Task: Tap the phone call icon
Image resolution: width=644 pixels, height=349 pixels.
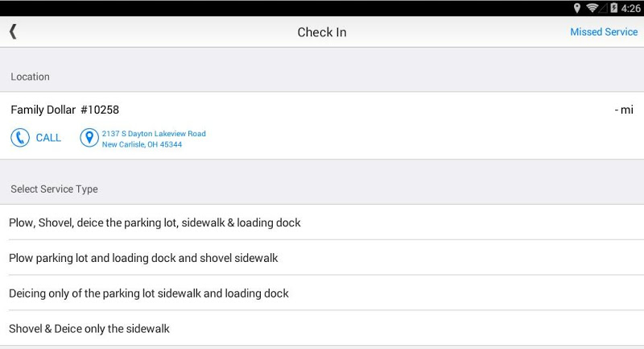Action: (x=20, y=138)
